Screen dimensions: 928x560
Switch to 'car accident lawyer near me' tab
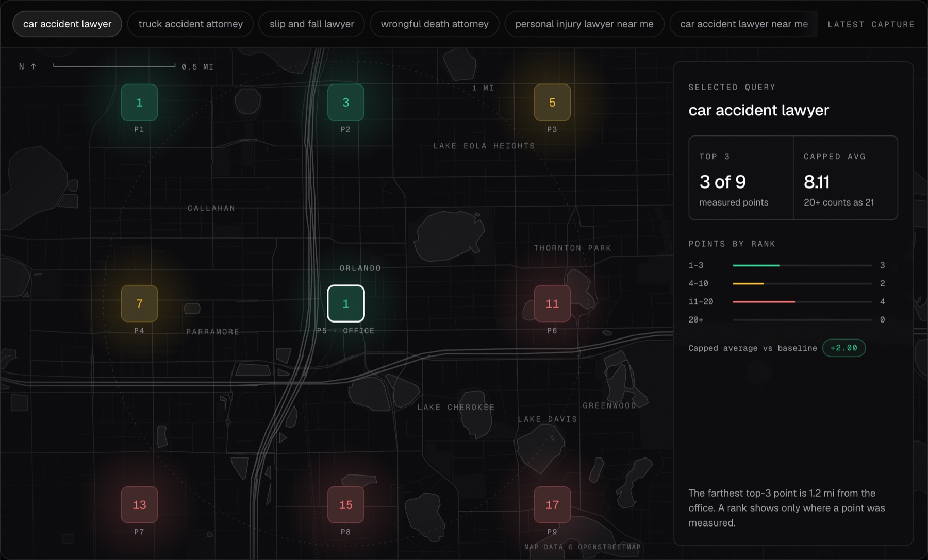point(744,24)
